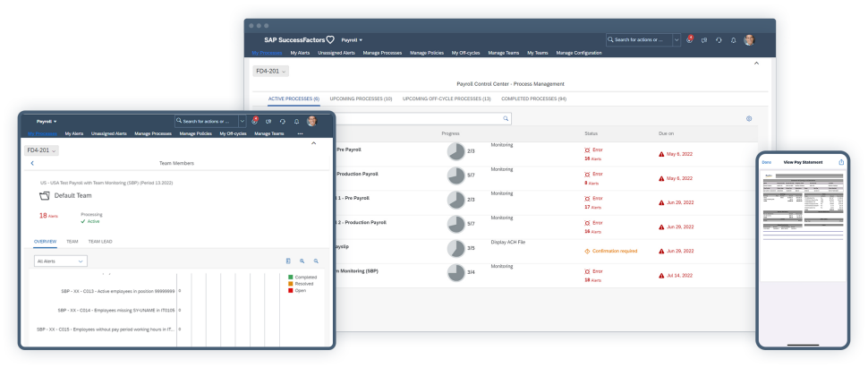Open user avatar in tablet window header

(311, 121)
